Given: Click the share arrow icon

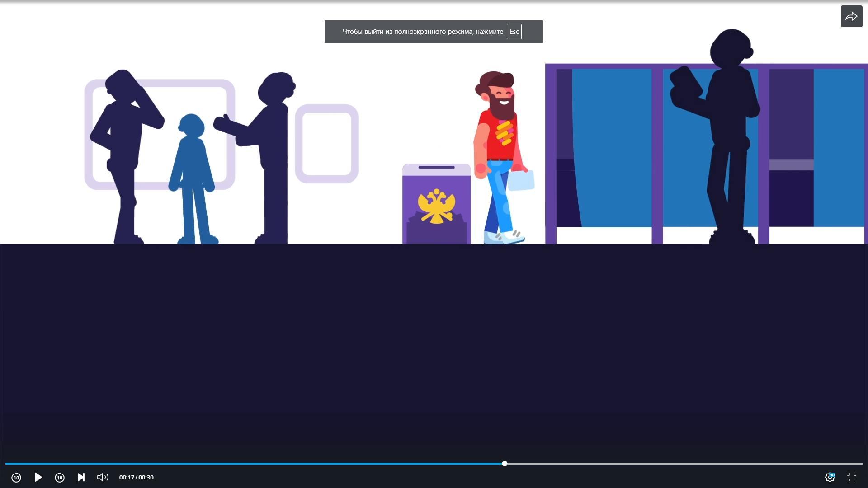Looking at the screenshot, I should click(x=851, y=16).
